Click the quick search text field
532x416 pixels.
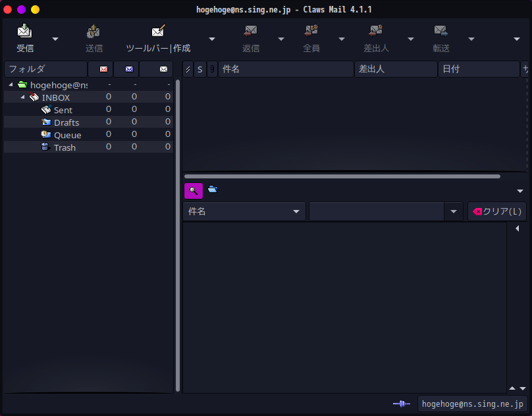pos(377,211)
